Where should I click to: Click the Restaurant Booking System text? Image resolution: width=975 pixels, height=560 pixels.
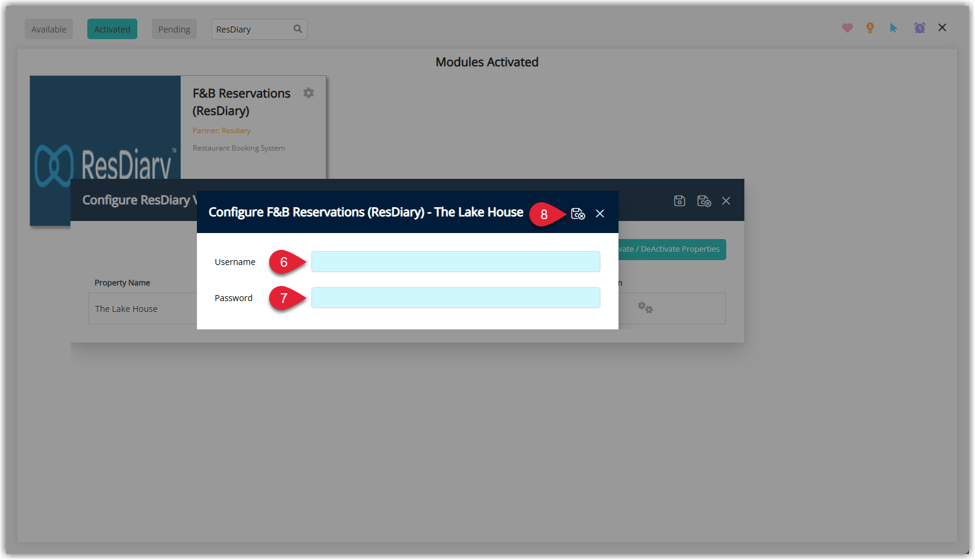(x=239, y=148)
